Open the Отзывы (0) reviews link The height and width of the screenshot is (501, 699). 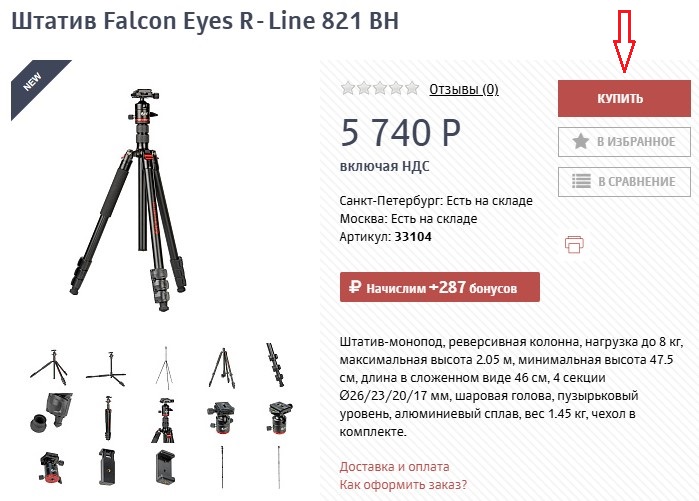(464, 89)
